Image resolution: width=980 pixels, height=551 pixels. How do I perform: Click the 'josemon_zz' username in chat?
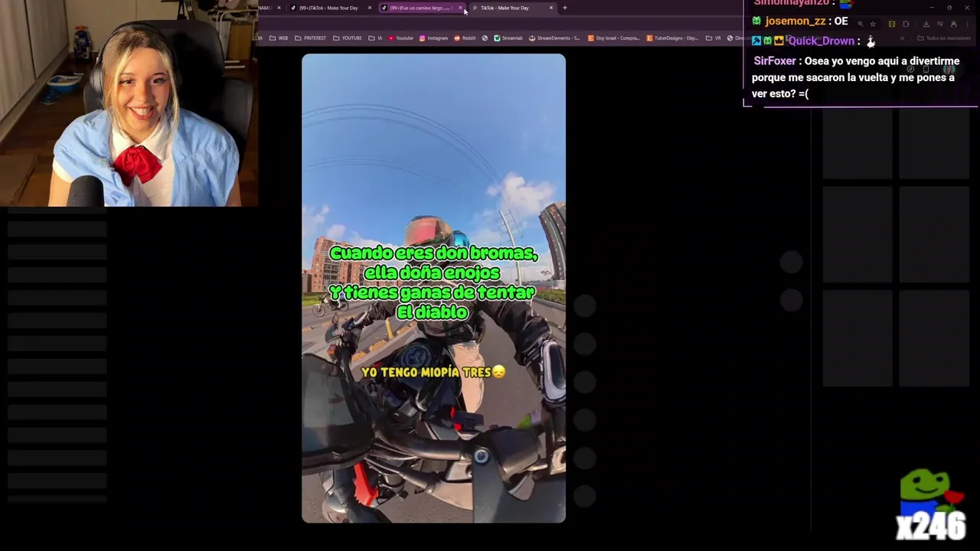(795, 21)
